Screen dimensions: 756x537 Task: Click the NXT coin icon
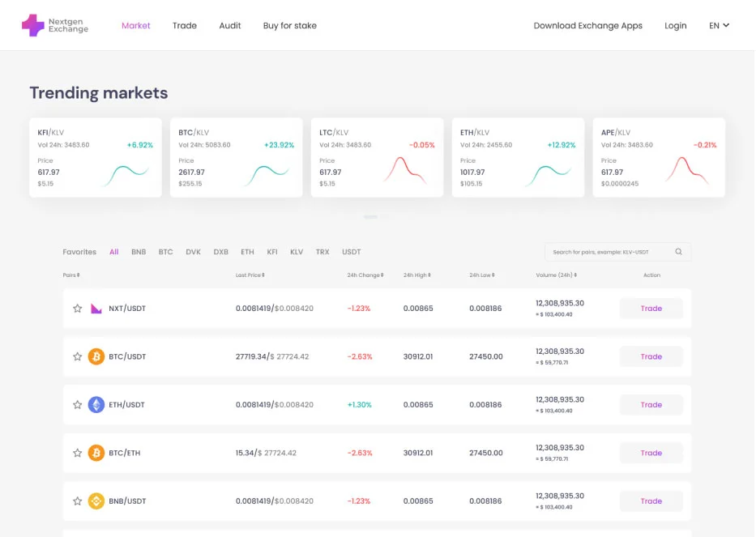pyautogui.click(x=96, y=309)
